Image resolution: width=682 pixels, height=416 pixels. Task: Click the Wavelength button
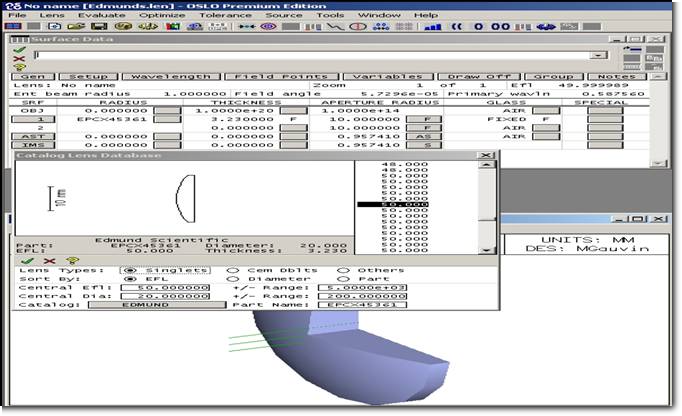pos(171,76)
